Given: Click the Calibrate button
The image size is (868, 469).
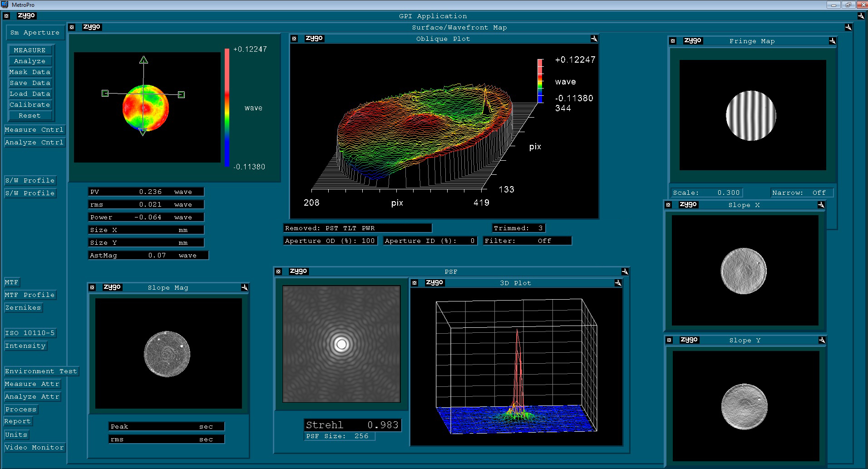Looking at the screenshot, I should (30, 104).
